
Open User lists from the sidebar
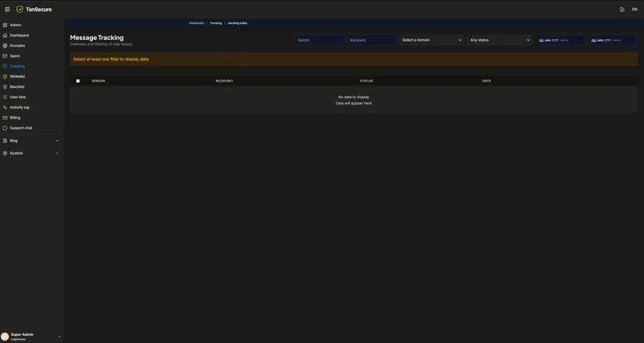18,97
